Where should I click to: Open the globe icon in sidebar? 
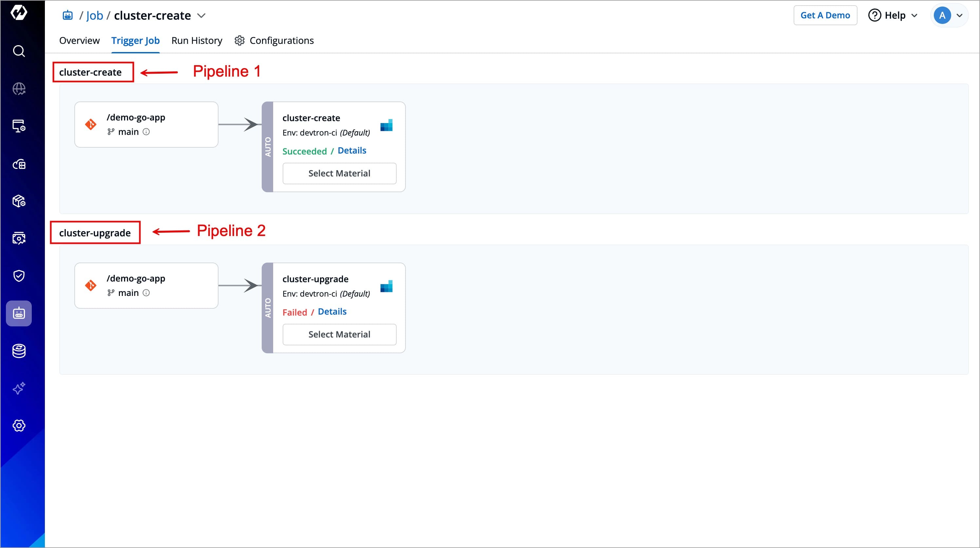pyautogui.click(x=19, y=89)
